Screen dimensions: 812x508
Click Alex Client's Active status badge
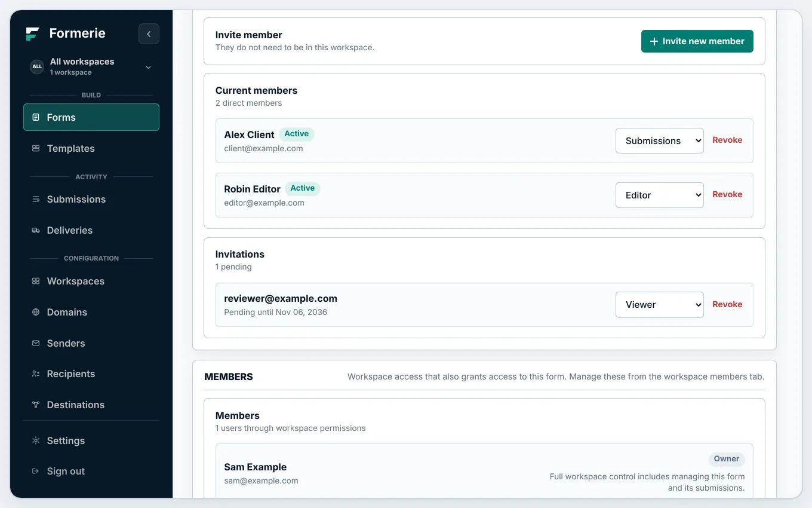click(297, 134)
